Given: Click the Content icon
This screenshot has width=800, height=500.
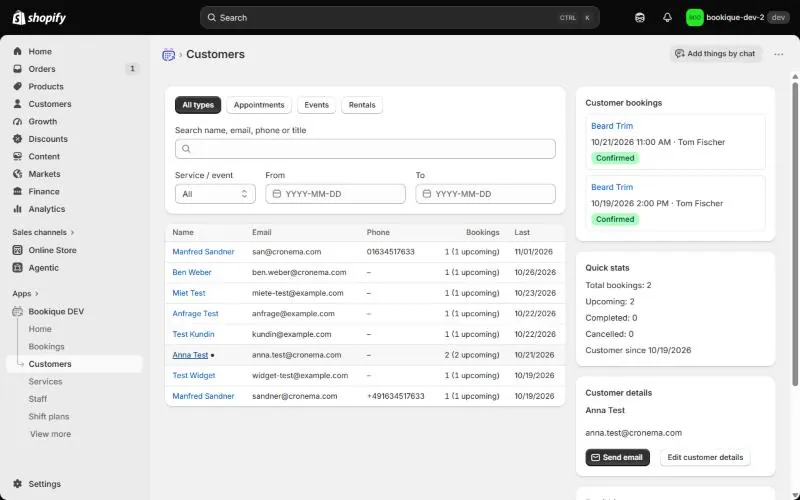Looking at the screenshot, I should 18,157.
